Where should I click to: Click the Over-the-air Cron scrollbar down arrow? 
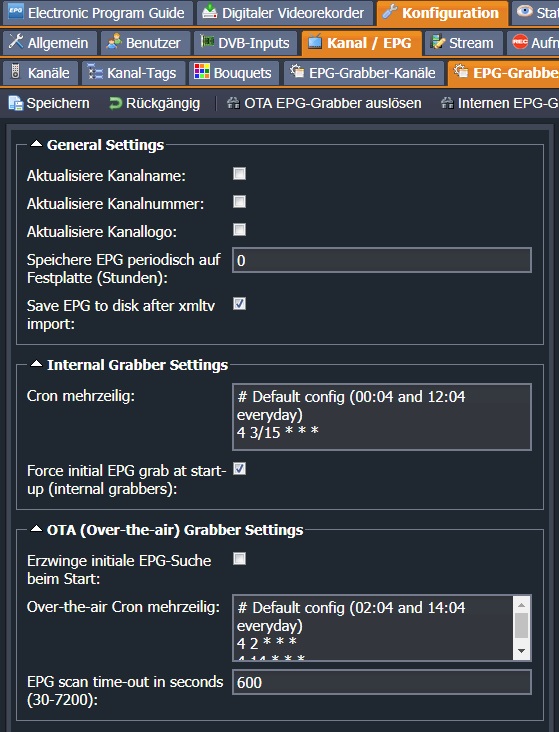click(x=522, y=651)
